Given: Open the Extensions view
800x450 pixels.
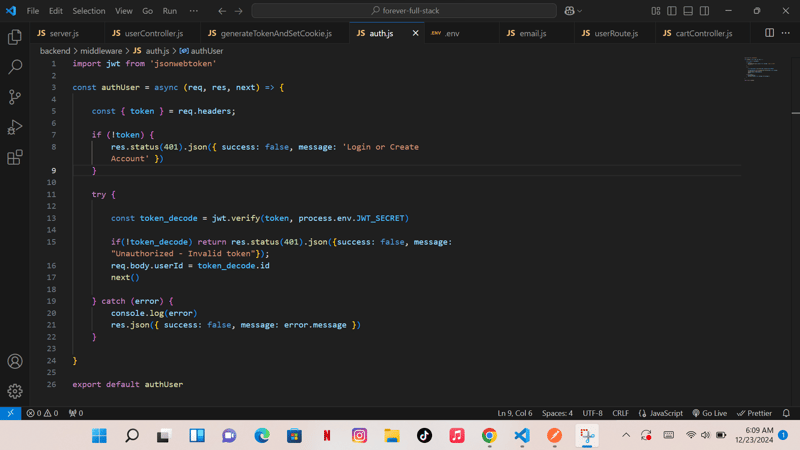Looking at the screenshot, I should click(15, 157).
